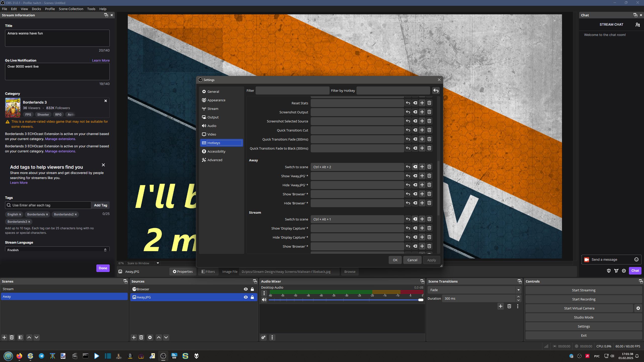Unlock the Away.JPG source lock

click(252, 297)
